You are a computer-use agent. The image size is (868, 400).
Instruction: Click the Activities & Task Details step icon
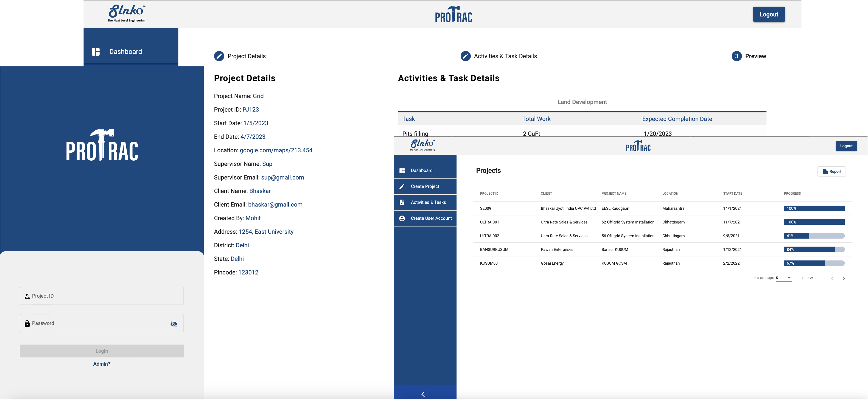465,56
